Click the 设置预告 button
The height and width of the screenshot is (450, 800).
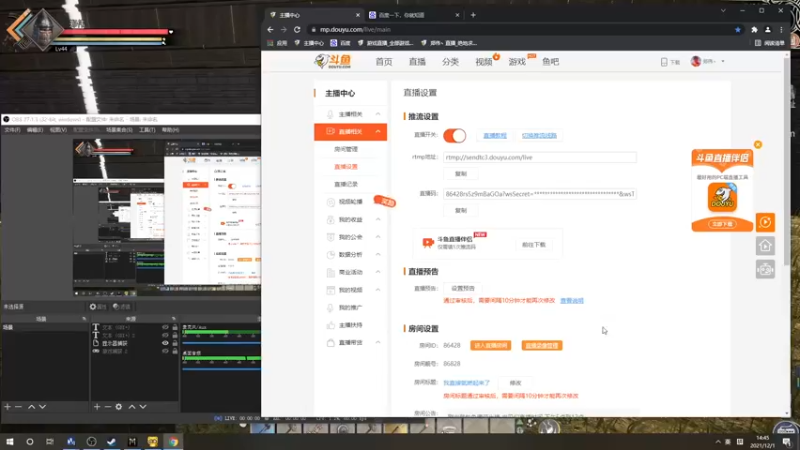[463, 288]
